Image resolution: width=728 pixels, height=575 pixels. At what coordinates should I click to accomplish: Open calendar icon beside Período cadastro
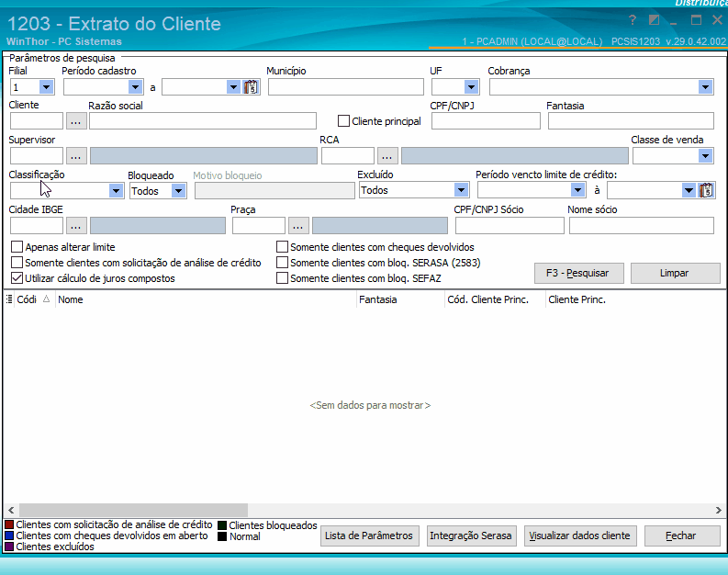(251, 87)
